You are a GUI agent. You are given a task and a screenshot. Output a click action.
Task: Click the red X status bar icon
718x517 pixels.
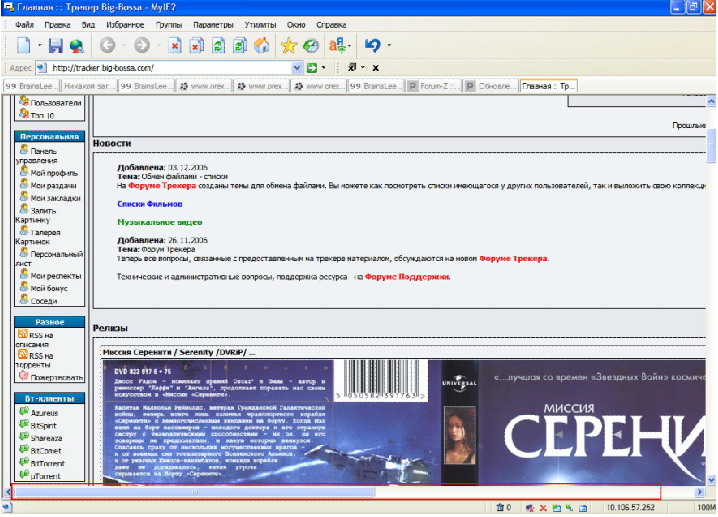pos(543,508)
